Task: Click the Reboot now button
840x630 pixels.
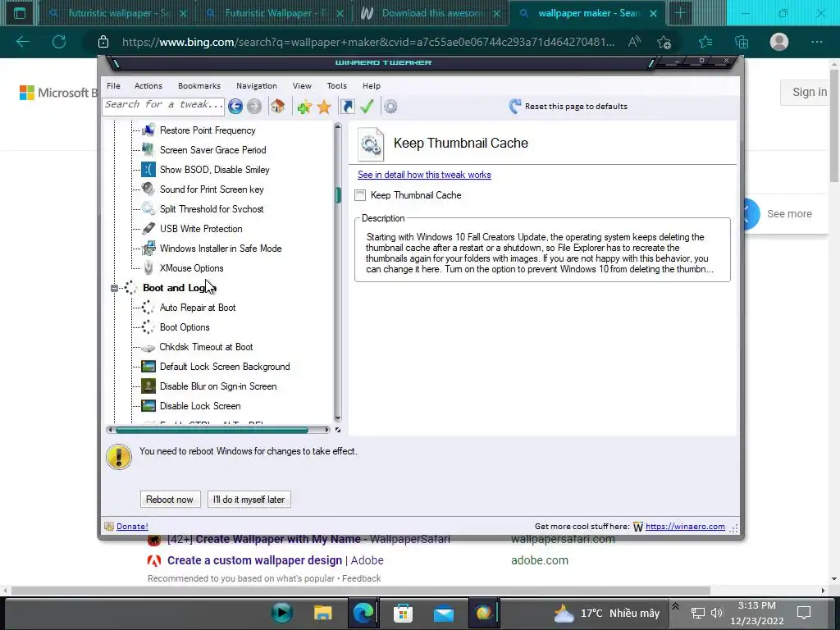Action: pos(170,500)
